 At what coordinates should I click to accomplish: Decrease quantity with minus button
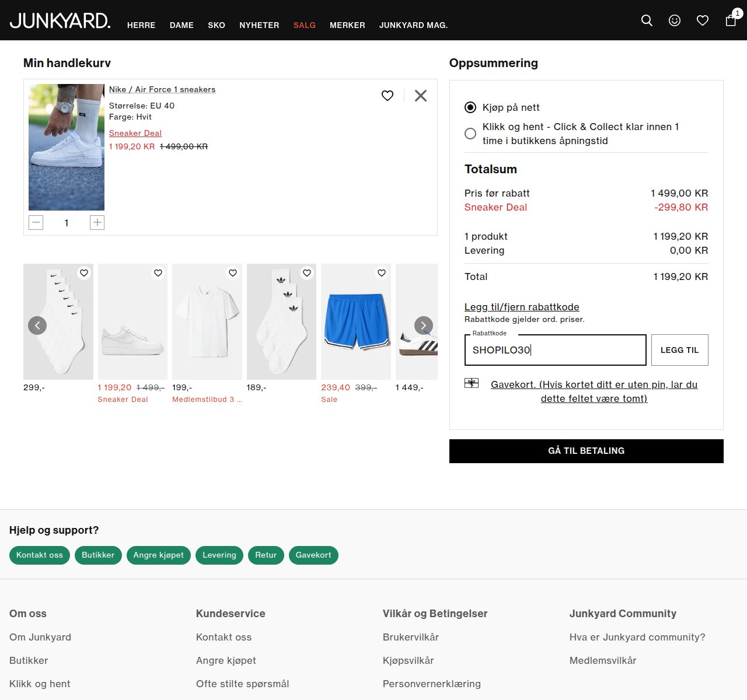[x=36, y=222]
